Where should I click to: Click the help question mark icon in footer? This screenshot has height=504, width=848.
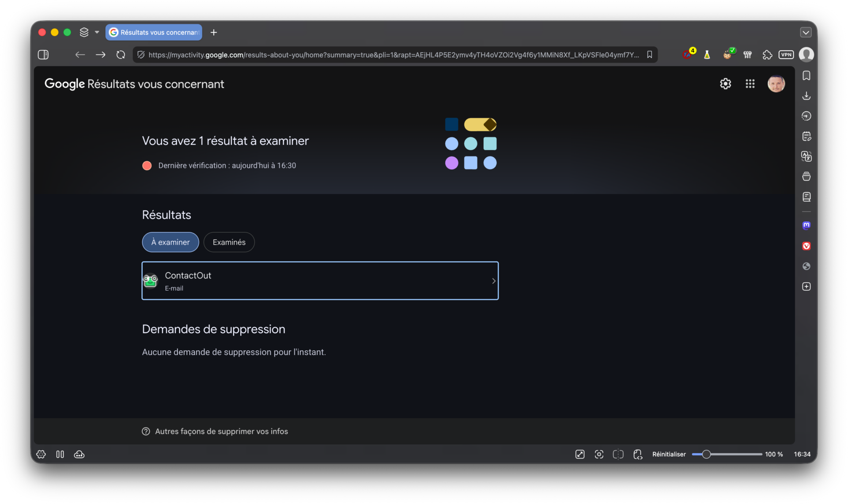click(146, 432)
